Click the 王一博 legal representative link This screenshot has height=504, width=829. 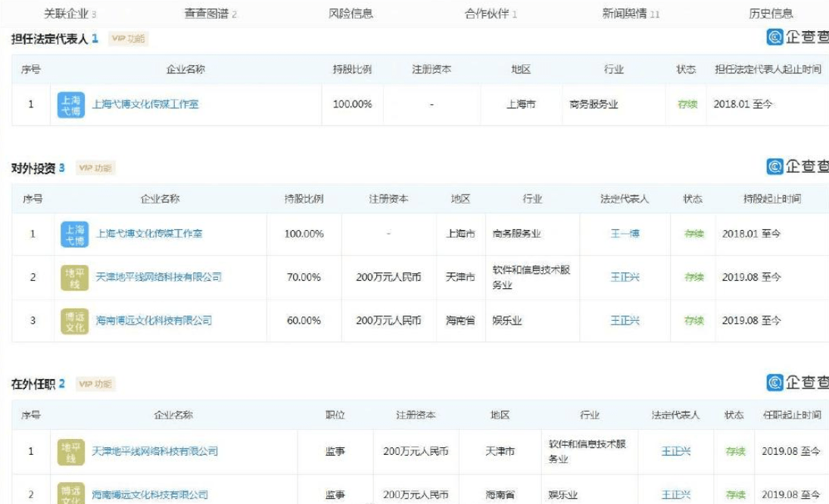[x=625, y=234]
